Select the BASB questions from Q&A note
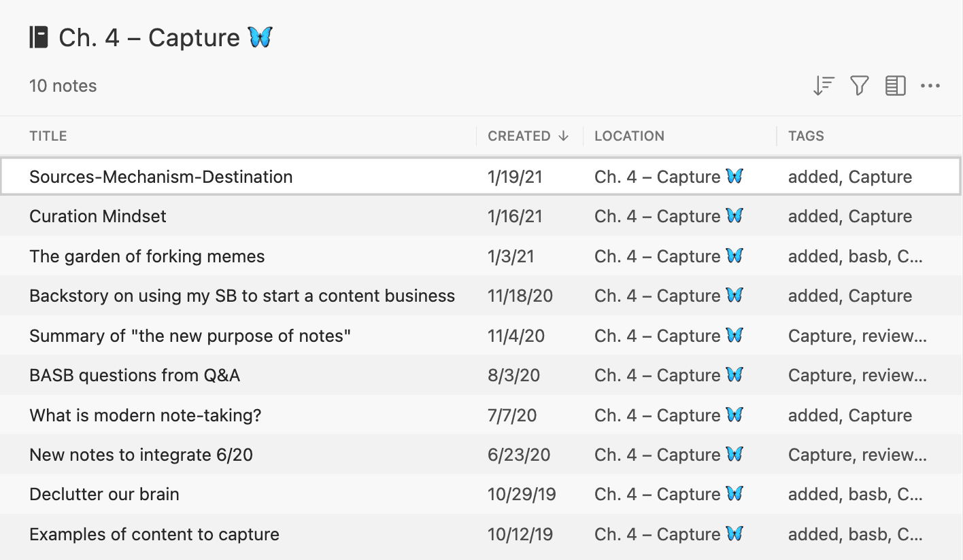The image size is (963, 560). tap(135, 375)
